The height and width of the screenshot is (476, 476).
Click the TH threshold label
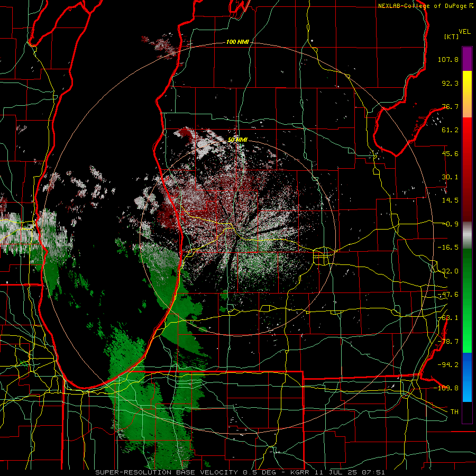coord(454,412)
